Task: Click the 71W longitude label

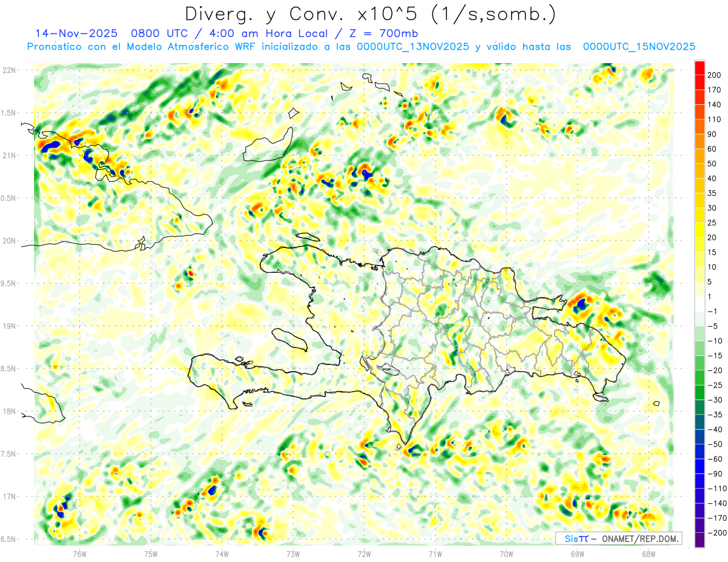Action: click(435, 554)
